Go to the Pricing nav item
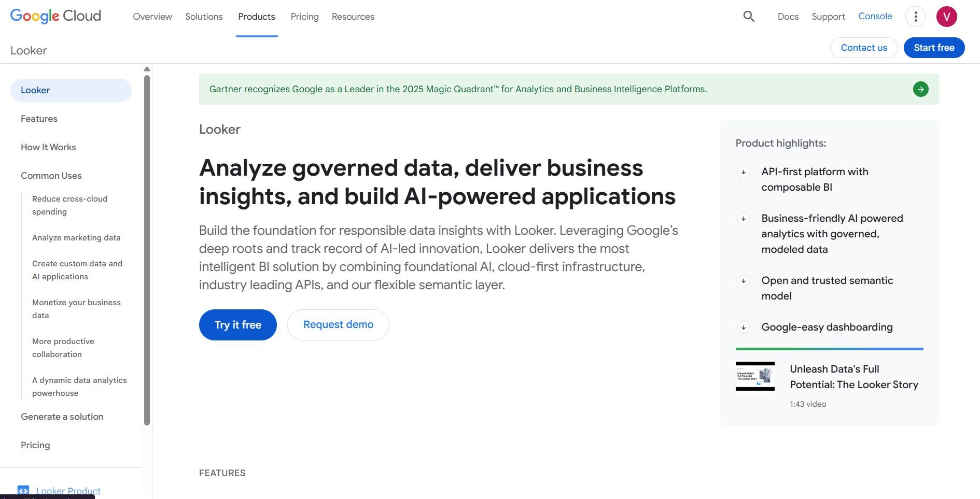Viewport: 980px width, 499px height. (x=304, y=17)
